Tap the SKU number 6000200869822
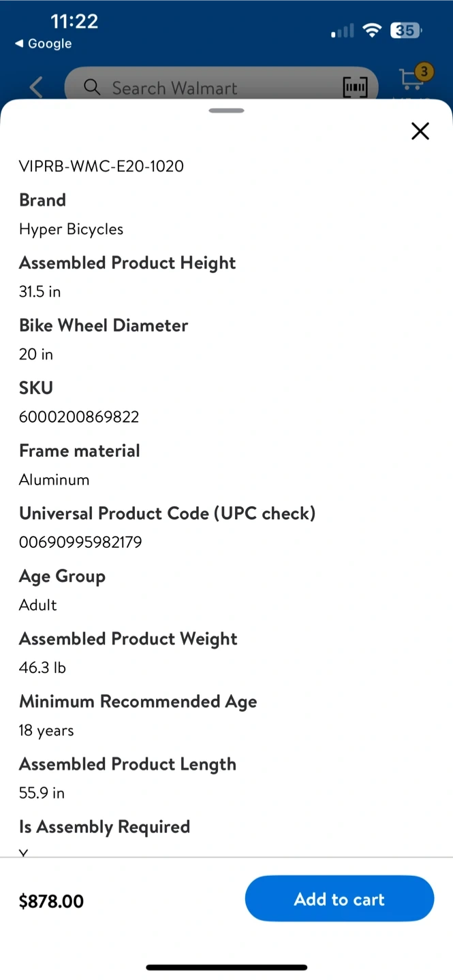This screenshot has height=980, width=453. pyautogui.click(x=79, y=417)
